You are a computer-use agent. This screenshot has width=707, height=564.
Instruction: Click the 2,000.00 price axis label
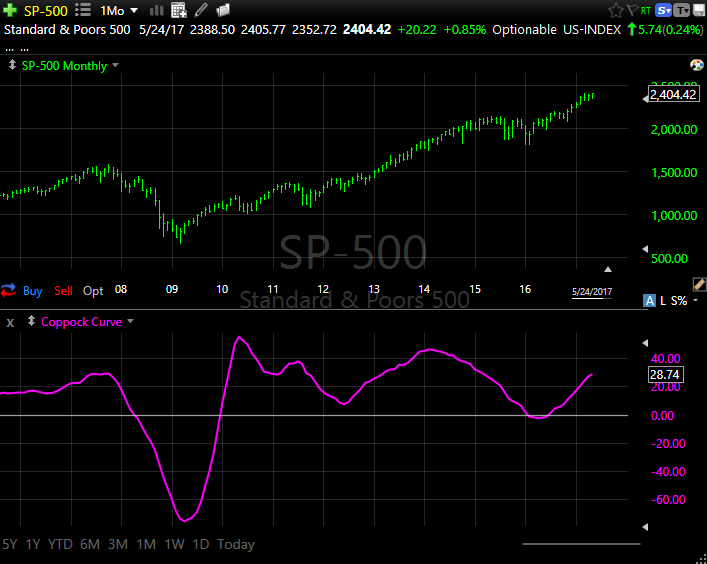(674, 129)
